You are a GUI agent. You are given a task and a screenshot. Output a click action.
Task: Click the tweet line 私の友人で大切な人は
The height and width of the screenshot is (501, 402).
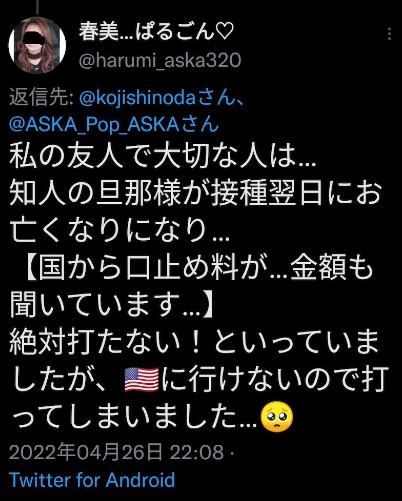163,156
